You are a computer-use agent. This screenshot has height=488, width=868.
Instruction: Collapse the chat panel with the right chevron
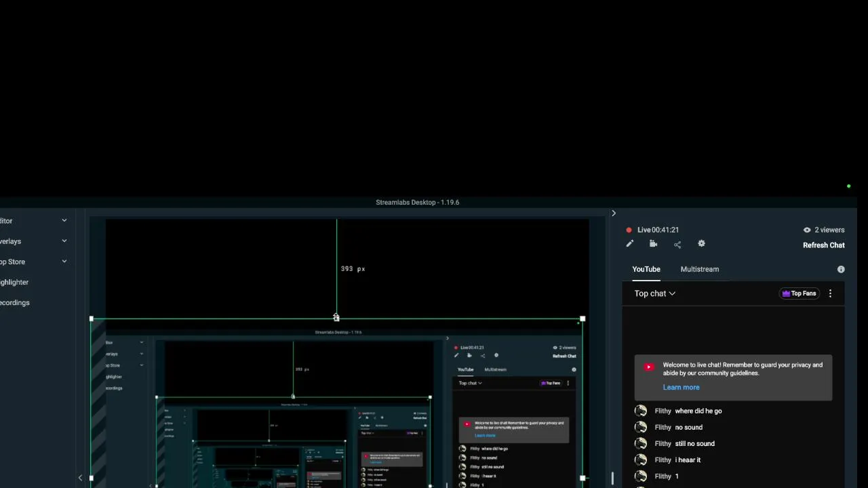click(614, 213)
